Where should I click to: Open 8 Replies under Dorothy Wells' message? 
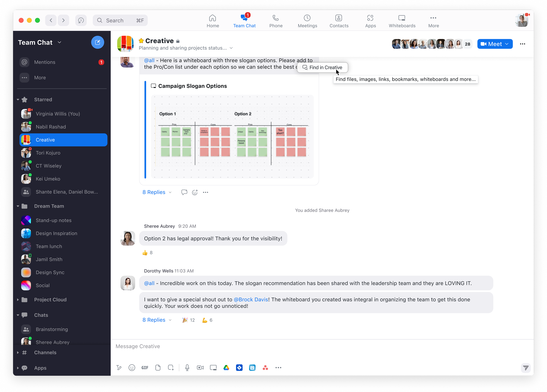point(154,320)
